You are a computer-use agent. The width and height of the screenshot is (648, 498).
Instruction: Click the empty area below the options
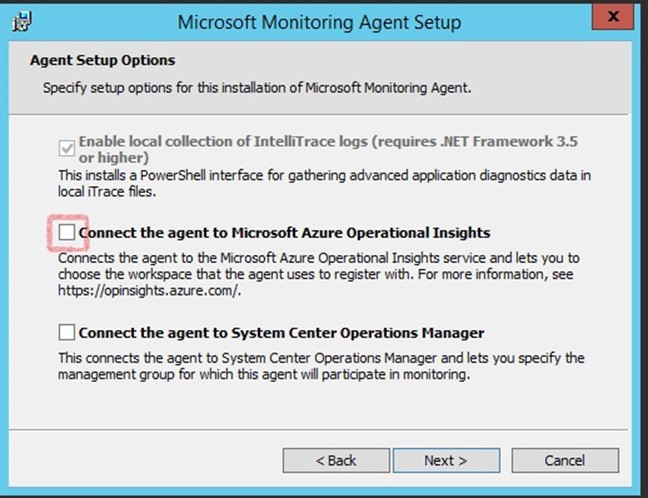pyautogui.click(x=318, y=407)
